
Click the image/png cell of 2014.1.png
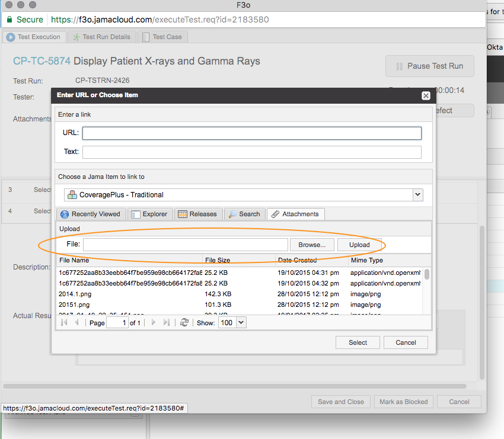(365, 294)
